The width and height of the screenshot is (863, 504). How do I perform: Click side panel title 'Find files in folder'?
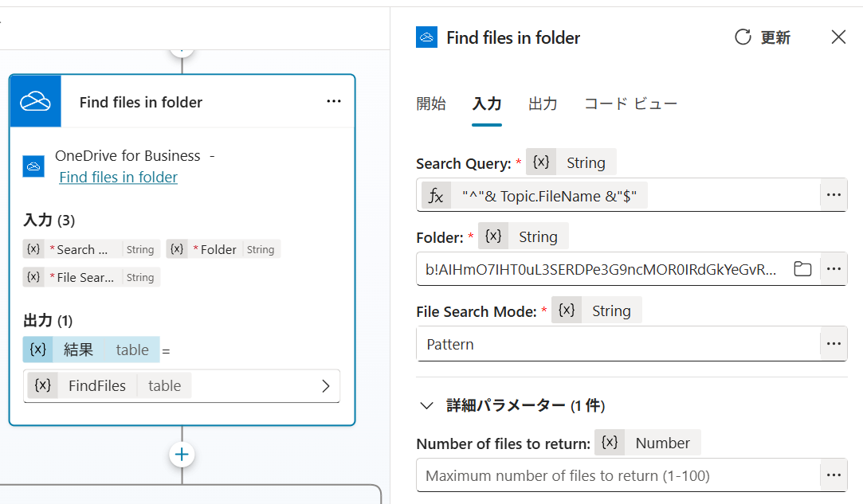pyautogui.click(x=513, y=37)
